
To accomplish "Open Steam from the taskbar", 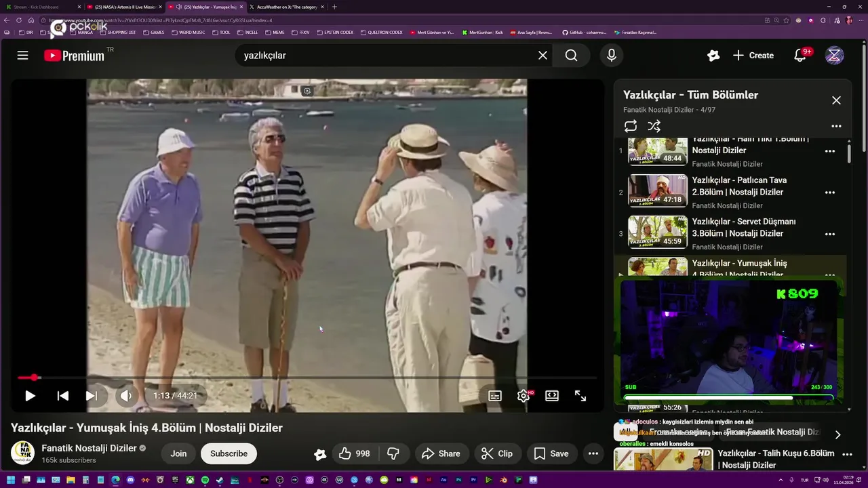I will (219, 480).
